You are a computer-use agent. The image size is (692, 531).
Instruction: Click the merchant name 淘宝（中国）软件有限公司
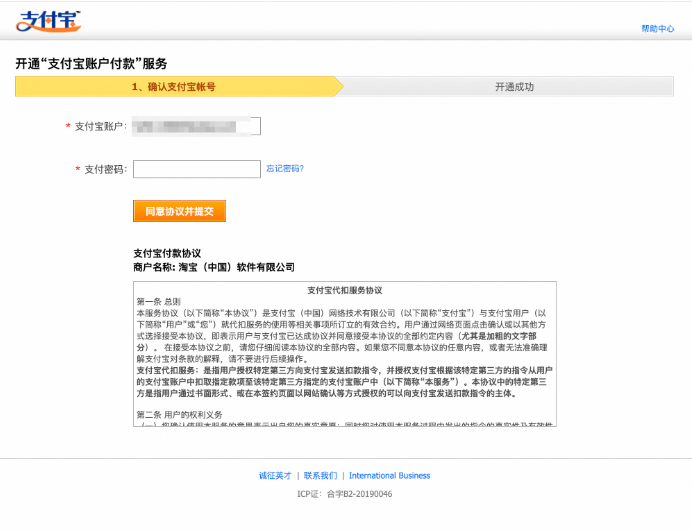237,267
